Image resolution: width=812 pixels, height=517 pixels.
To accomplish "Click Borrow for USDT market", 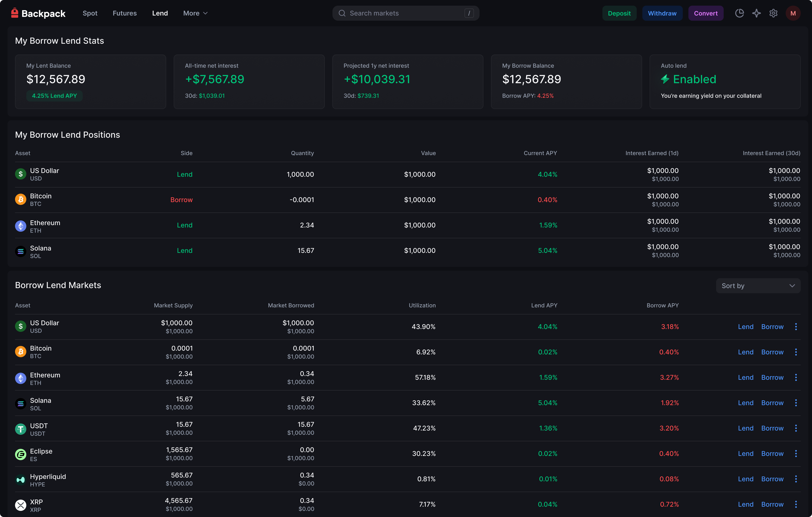I will point(772,428).
